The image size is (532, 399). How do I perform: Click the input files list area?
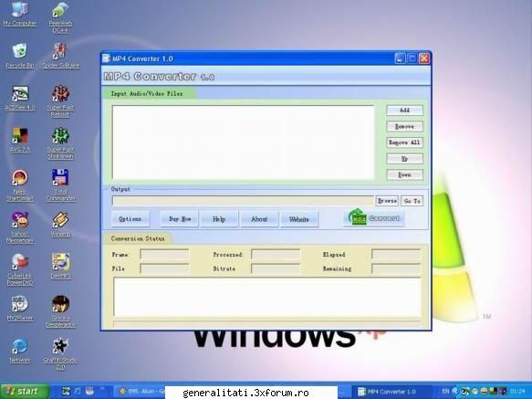click(243, 142)
